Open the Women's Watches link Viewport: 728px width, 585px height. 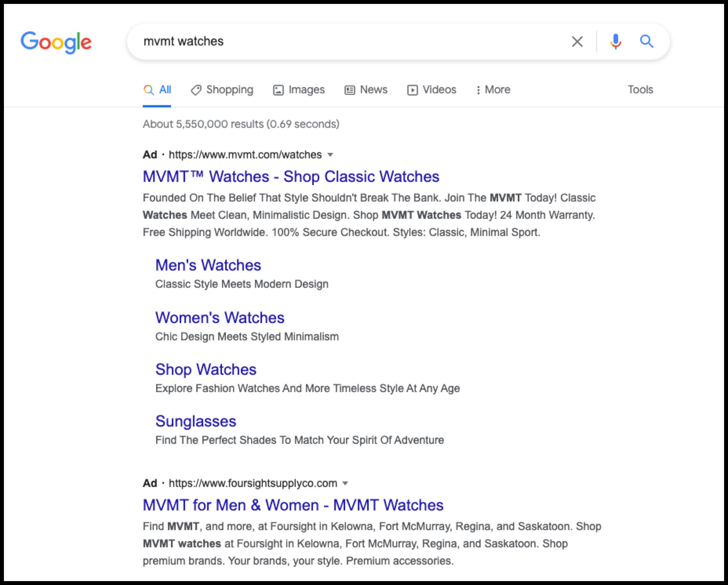tap(220, 318)
